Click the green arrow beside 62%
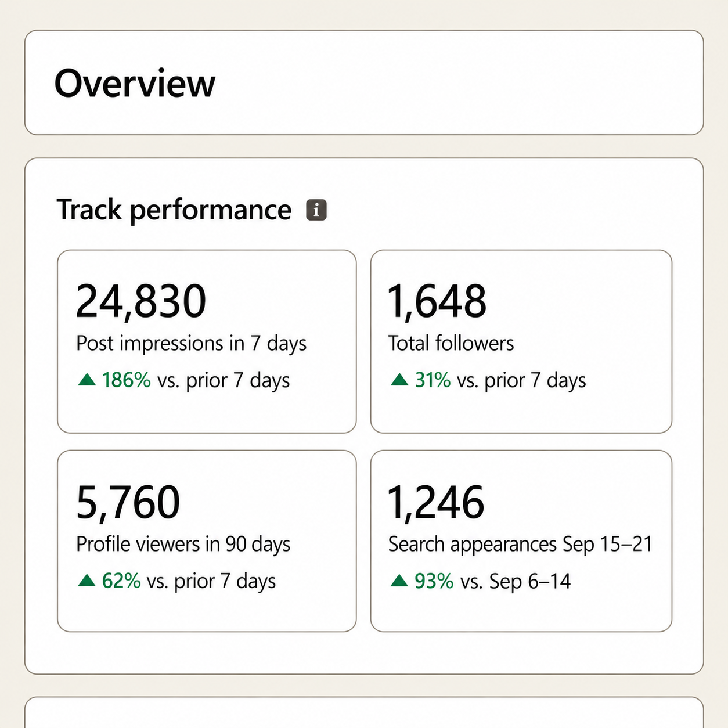Viewport: 728px width, 728px height. [x=87, y=580]
